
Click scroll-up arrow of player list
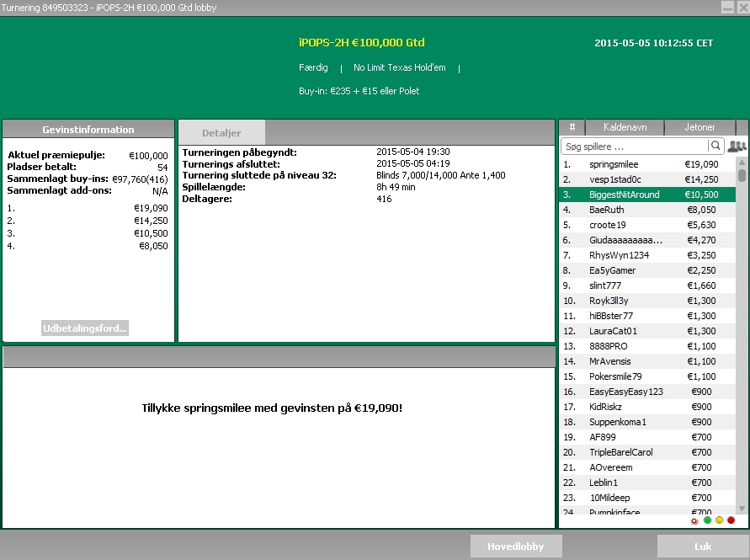click(742, 162)
